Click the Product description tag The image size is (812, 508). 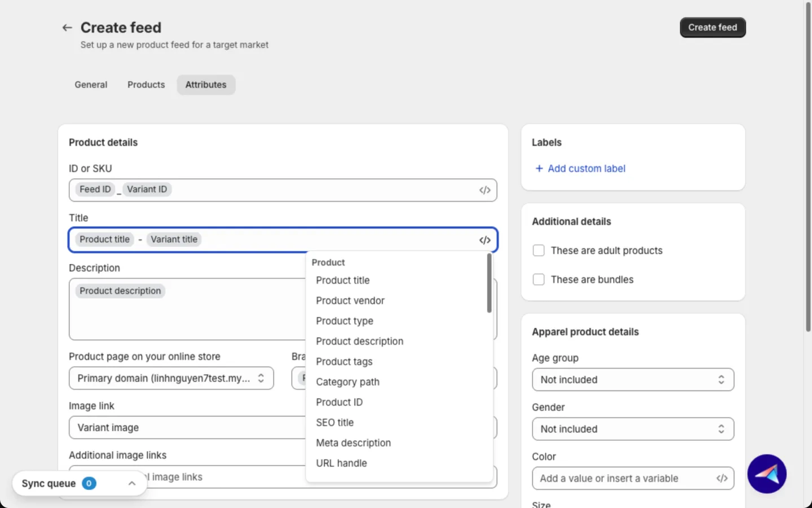[x=120, y=291]
